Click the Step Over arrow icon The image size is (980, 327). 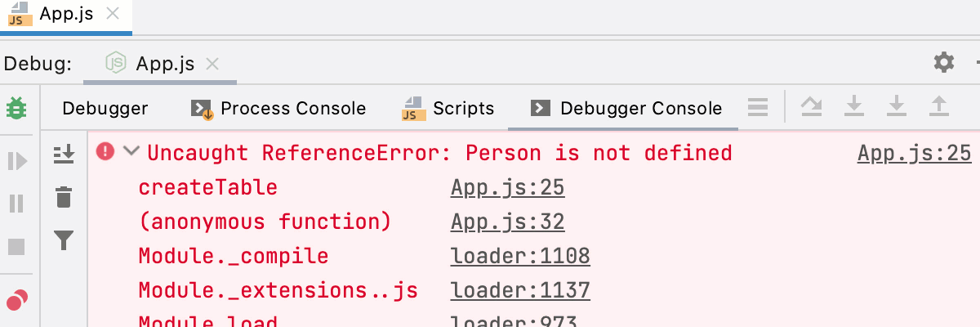[811, 106]
